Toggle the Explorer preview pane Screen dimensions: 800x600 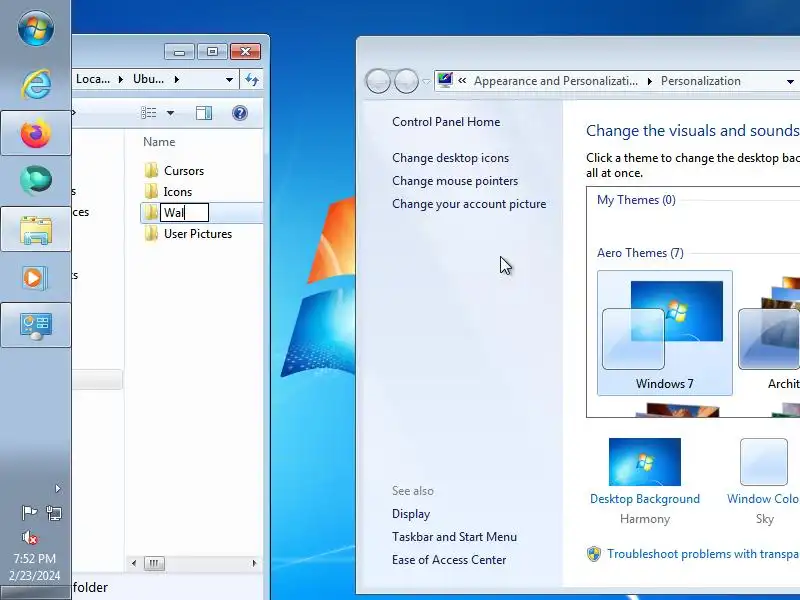(x=204, y=113)
